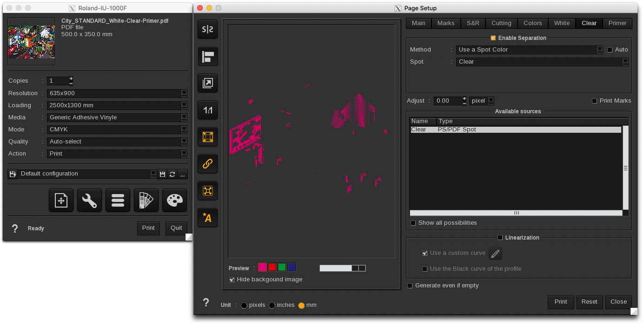Open the Cutting tab
The width and height of the screenshot is (644, 325).
501,23
